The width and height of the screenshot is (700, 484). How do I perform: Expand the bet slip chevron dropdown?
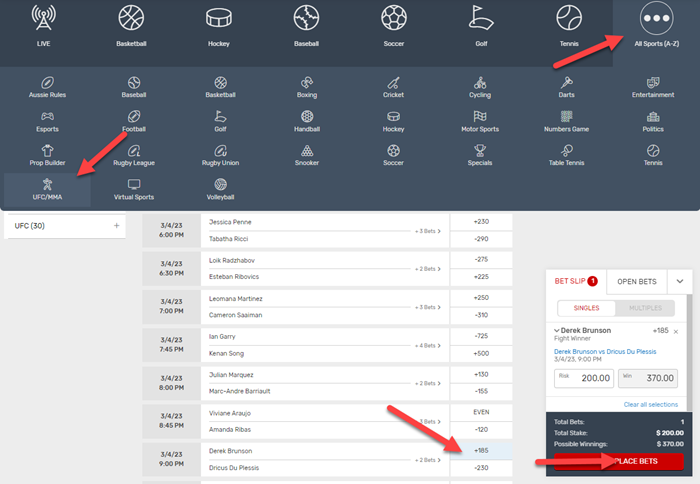coord(680,283)
